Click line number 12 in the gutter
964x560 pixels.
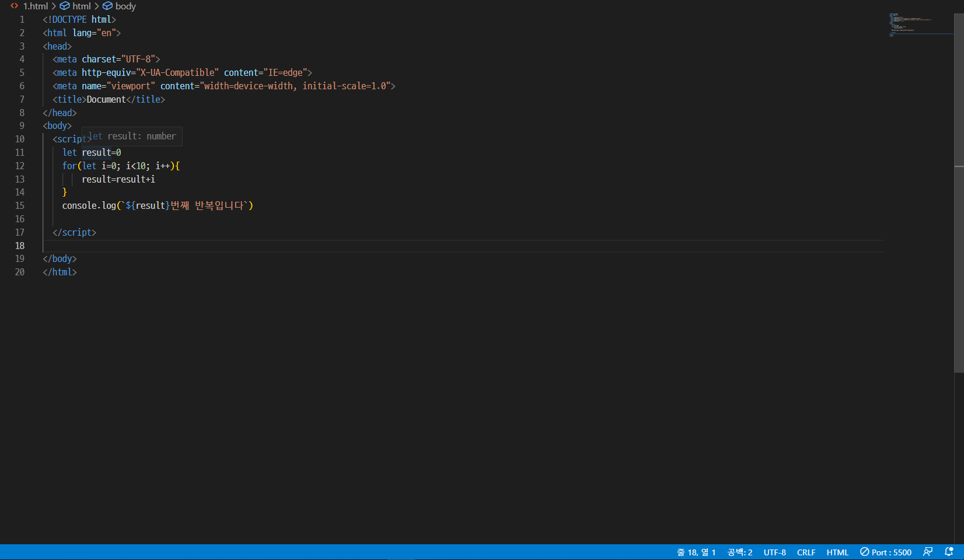coord(20,166)
